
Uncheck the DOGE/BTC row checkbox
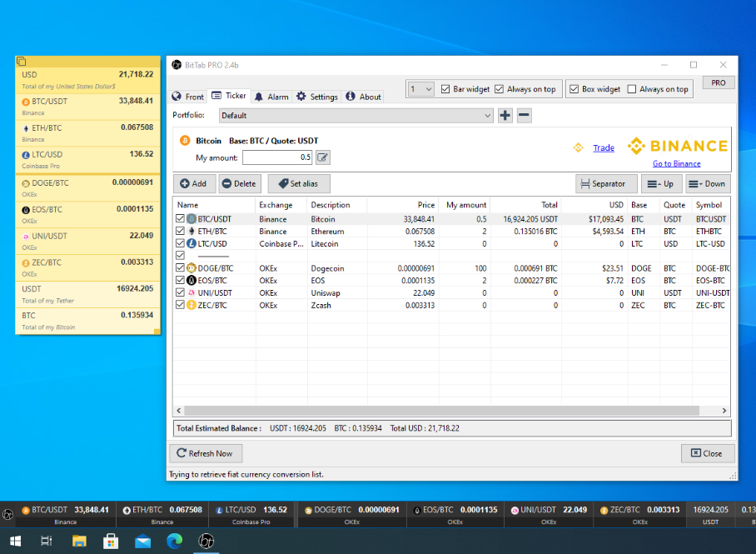(x=181, y=268)
